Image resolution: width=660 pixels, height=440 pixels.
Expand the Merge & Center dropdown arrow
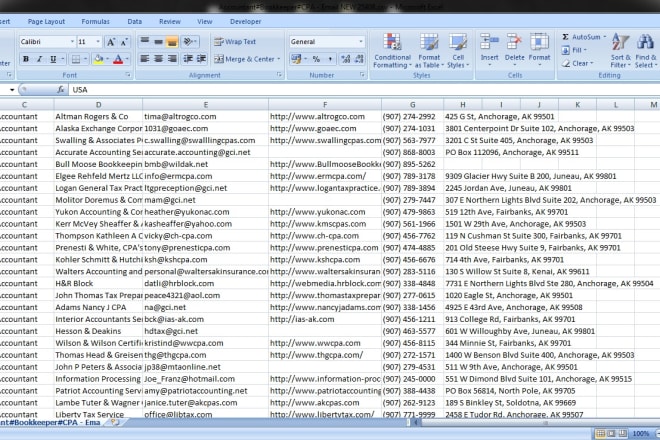coord(279,59)
